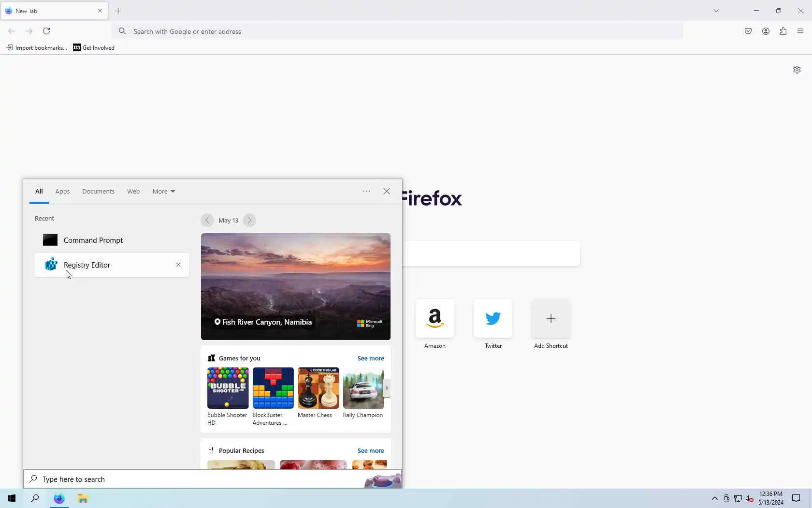Click the network tray icon
812x508 pixels.
coord(738,498)
